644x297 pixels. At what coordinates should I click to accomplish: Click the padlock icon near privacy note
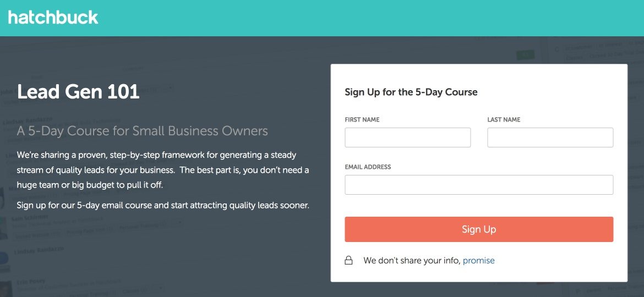click(x=348, y=261)
